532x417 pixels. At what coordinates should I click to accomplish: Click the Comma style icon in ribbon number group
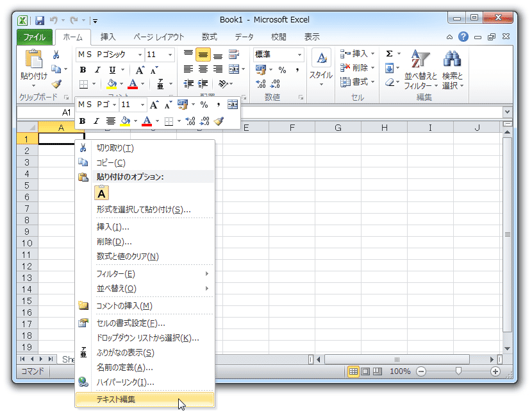point(297,70)
